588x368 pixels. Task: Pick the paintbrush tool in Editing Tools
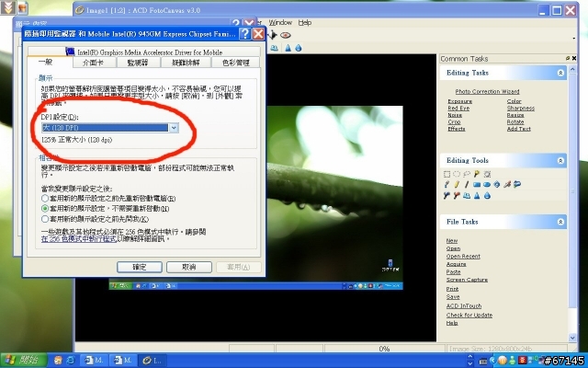point(447,184)
